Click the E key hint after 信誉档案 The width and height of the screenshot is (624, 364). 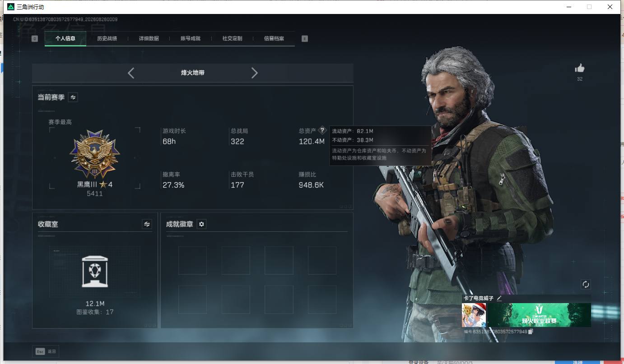(305, 39)
